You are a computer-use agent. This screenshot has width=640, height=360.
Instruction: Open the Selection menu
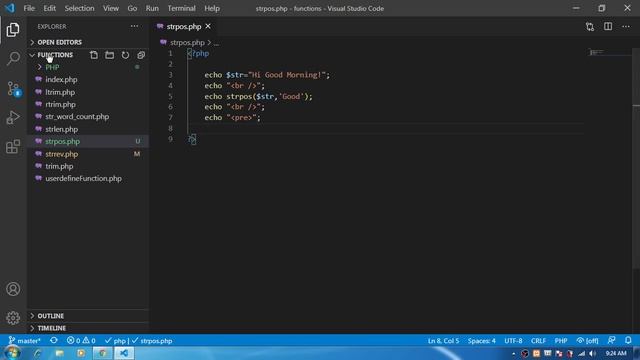79,8
